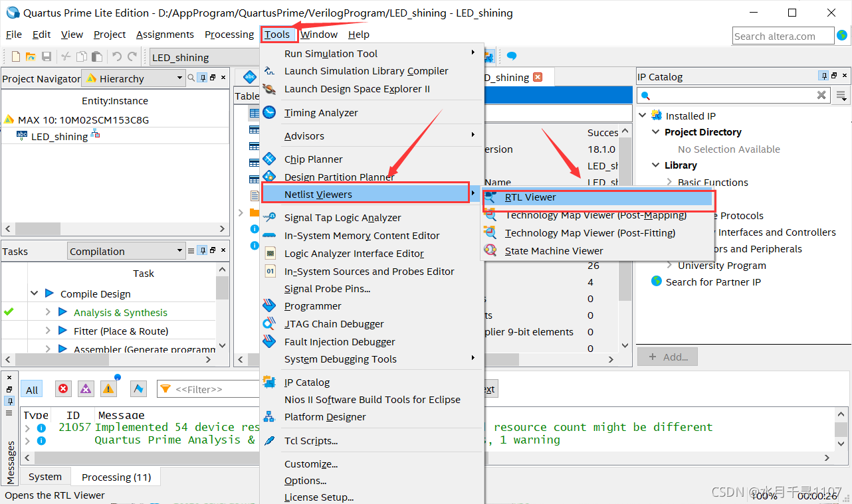The image size is (852, 504).
Task: Open the Processing menu
Action: click(229, 35)
